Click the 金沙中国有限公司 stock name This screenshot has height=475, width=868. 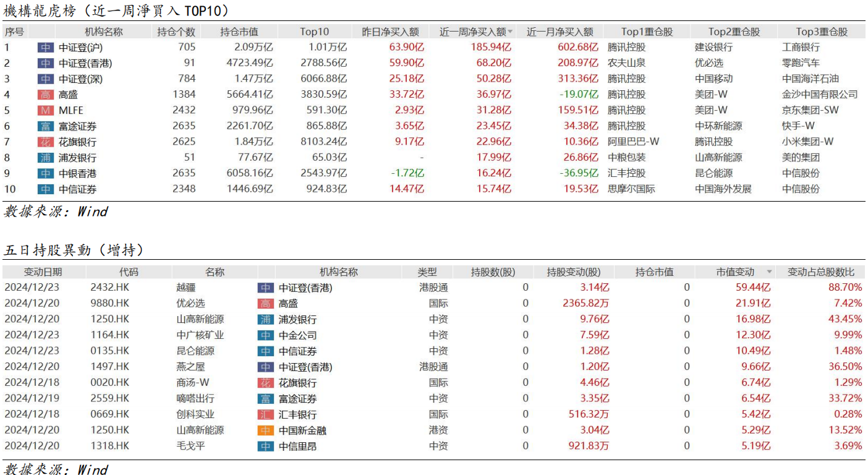pos(820,95)
